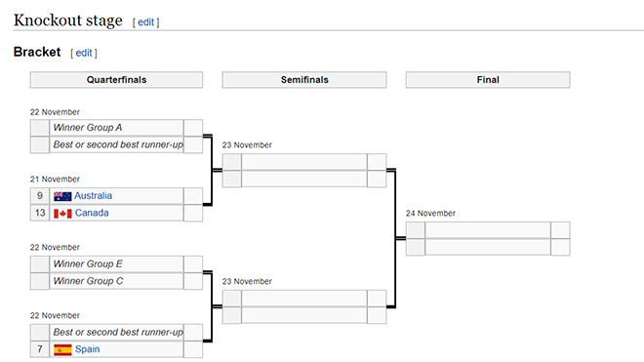The image size is (644, 362).
Task: Click the Australia flag icon
Action: (x=62, y=196)
